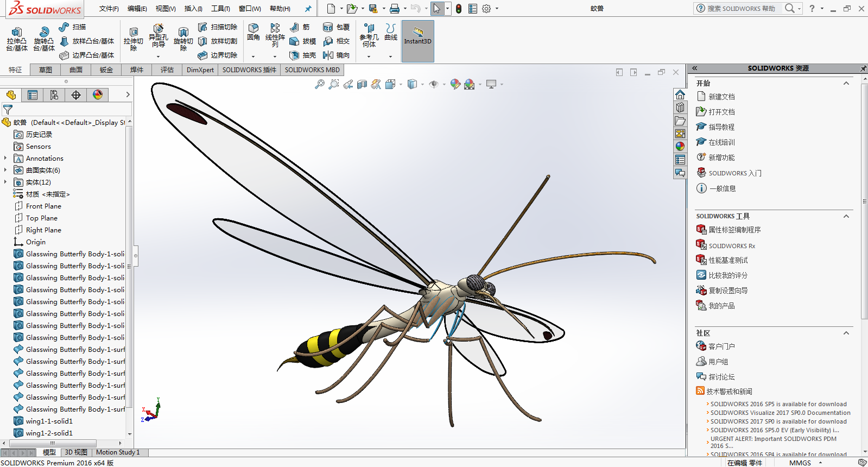Expand the 实体(12) folder
This screenshot has width=868, height=467.
coord(5,182)
